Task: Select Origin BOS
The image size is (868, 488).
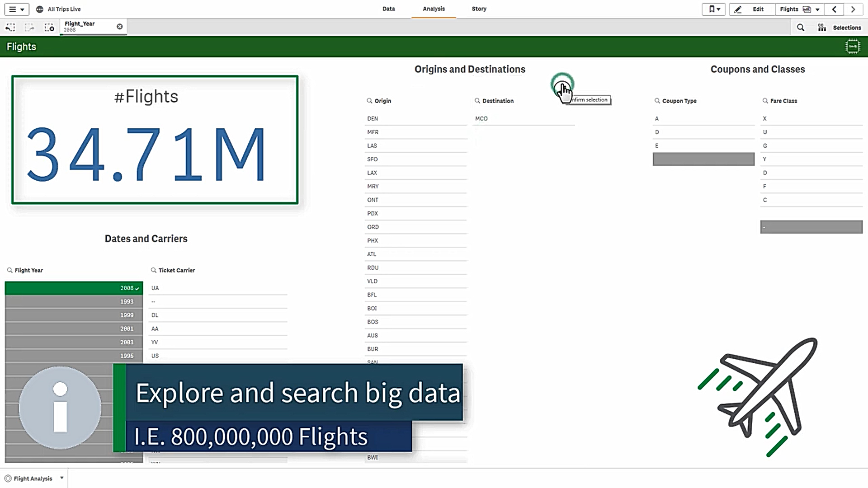Action: coord(415,322)
